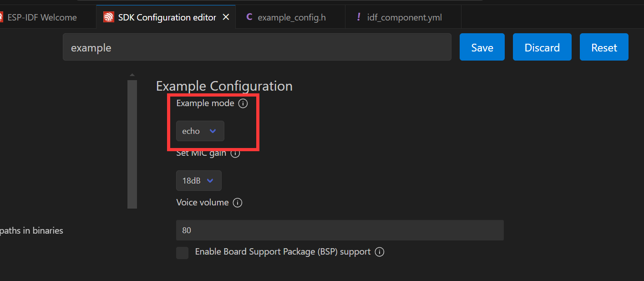The image size is (644, 281).
Task: Click the info icon beside BSP support
Action: (x=380, y=252)
